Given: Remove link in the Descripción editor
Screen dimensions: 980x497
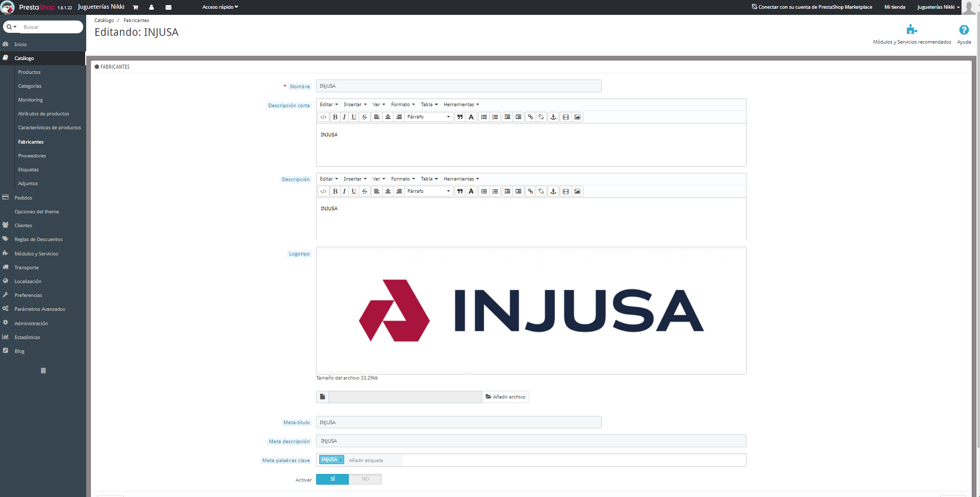Looking at the screenshot, I should pyautogui.click(x=541, y=191).
